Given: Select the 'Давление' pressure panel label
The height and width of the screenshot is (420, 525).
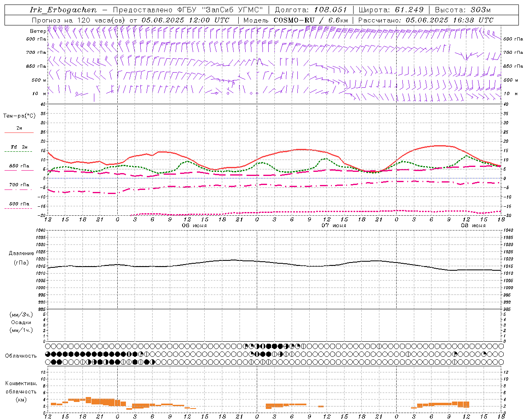Looking at the screenshot, I should point(21,253).
